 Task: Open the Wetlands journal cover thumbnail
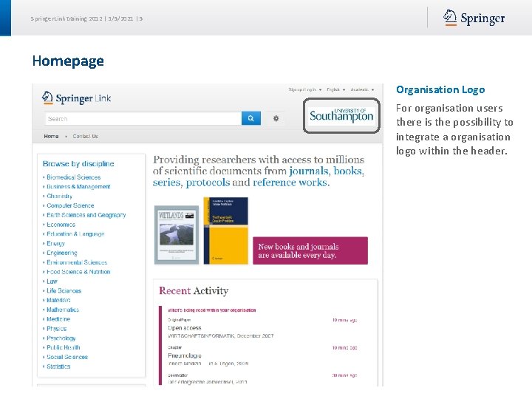[x=177, y=235]
